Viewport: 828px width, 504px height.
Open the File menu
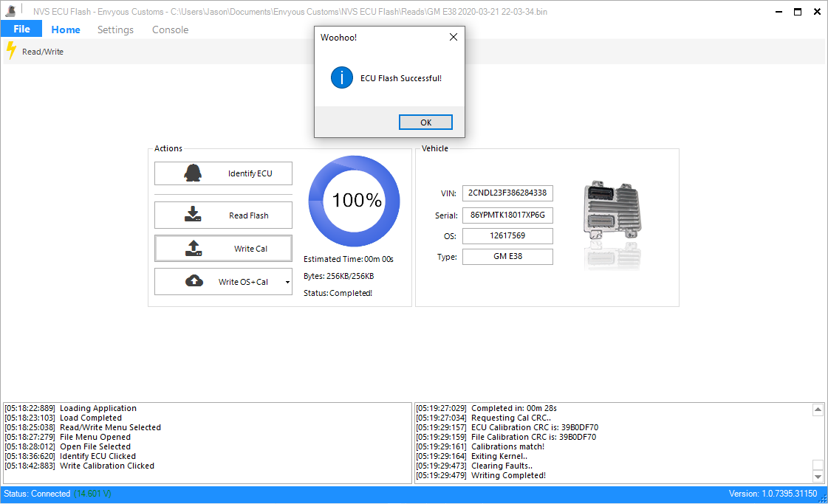coord(21,29)
